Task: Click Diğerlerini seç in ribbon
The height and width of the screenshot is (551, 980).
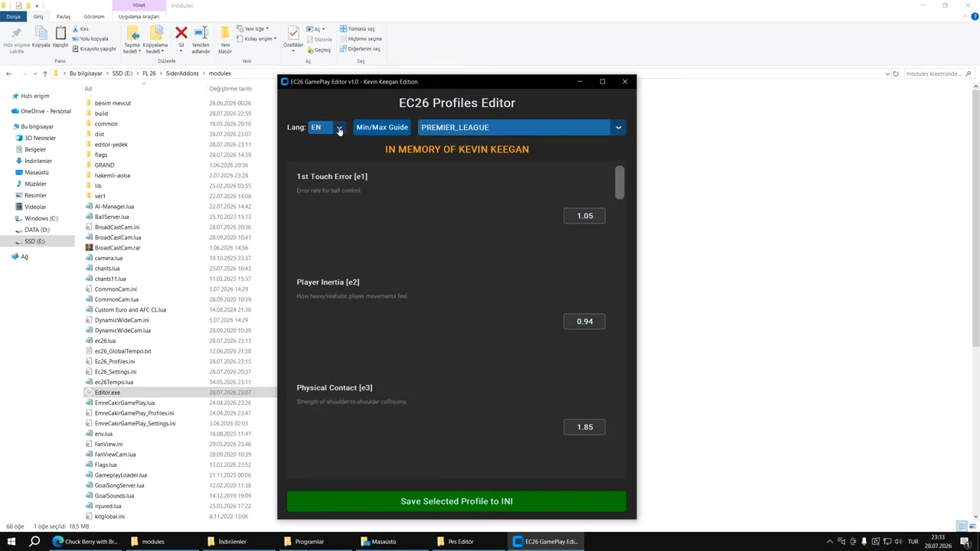Action: click(x=360, y=49)
